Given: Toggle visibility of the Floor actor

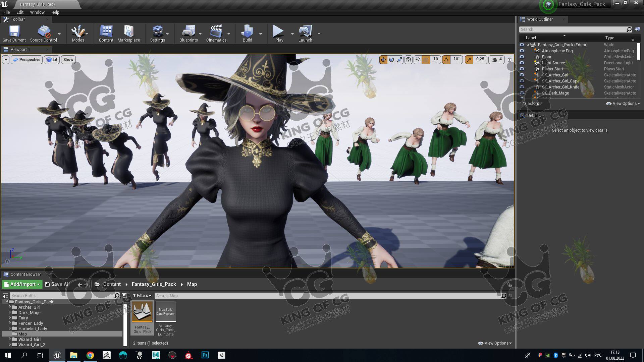Looking at the screenshot, I should click(x=522, y=57).
